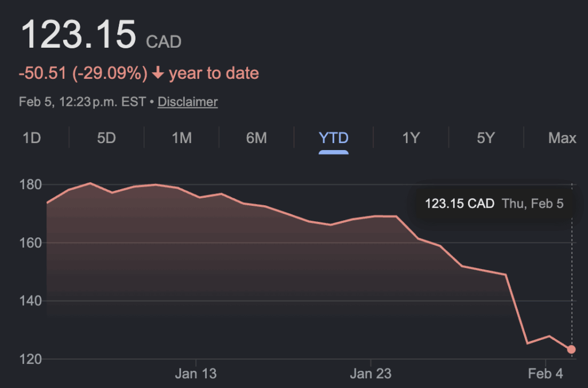
Task: Switch to the 1D time range
Action: (32, 138)
